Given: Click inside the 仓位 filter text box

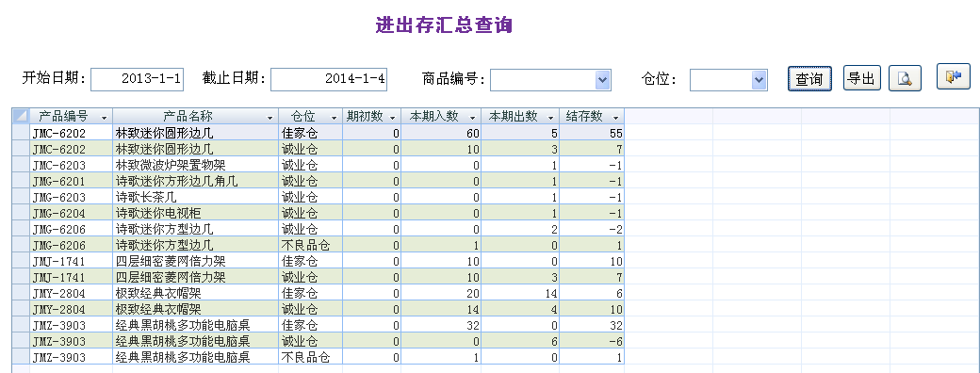Looking at the screenshot, I should click(721, 79).
